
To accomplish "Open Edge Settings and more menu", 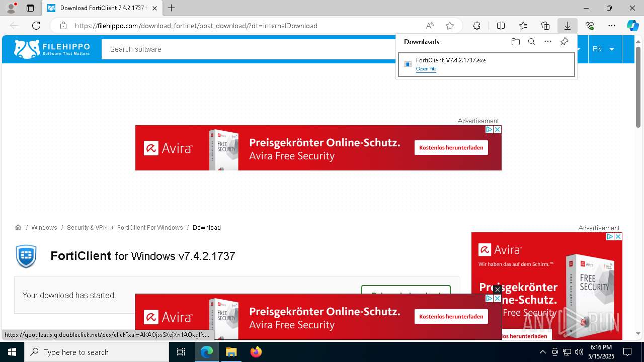I will 612,26.
